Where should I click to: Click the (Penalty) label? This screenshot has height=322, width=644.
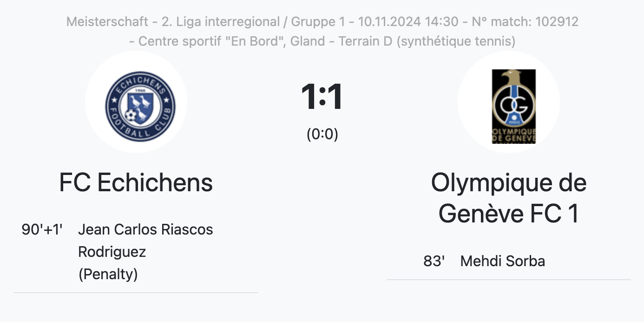coord(108,274)
